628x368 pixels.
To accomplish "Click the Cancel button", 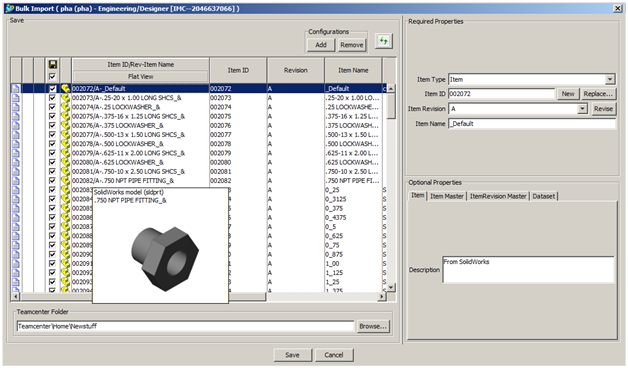I will (x=334, y=355).
